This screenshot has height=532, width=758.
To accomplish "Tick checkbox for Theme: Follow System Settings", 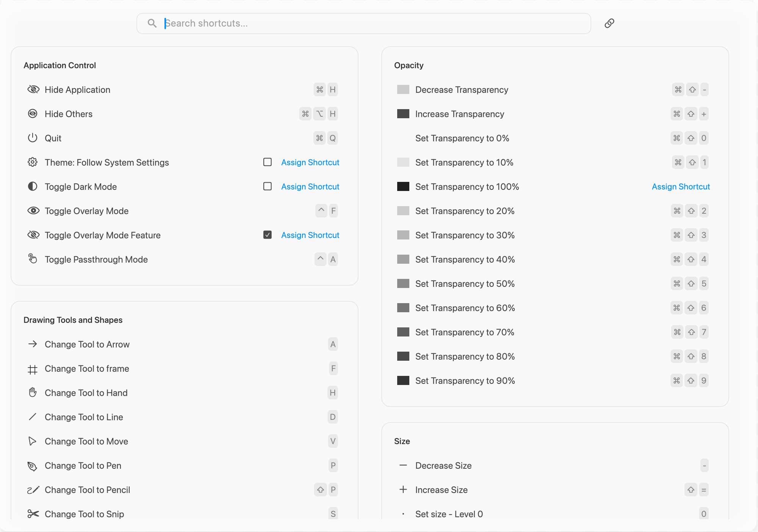I will pyautogui.click(x=268, y=162).
